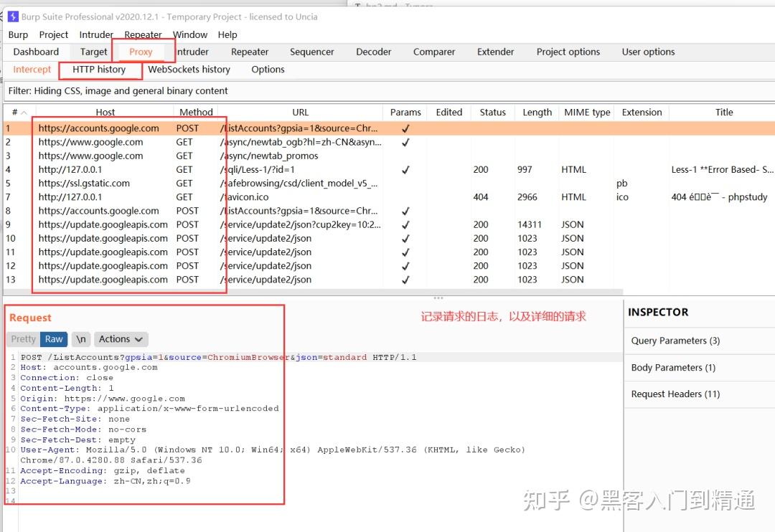Screen dimensions: 775x532
Task: Sort by the Status column header
Action: point(493,112)
